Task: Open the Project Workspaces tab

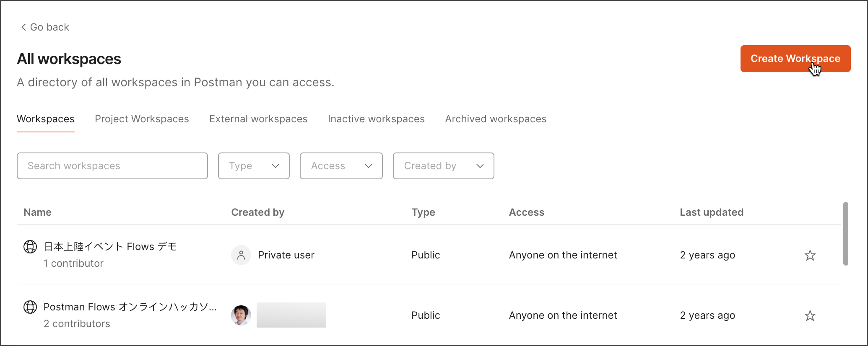Action: (x=142, y=119)
